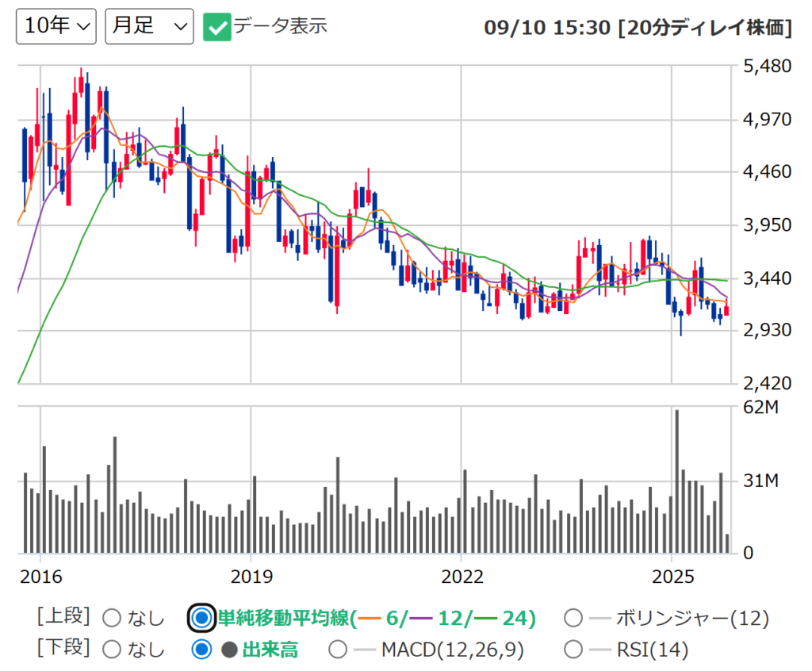Image resolution: width=812 pixels, height=671 pixels.
Task: Choose the MACD(12,26,9) radio button
Action: [338, 650]
